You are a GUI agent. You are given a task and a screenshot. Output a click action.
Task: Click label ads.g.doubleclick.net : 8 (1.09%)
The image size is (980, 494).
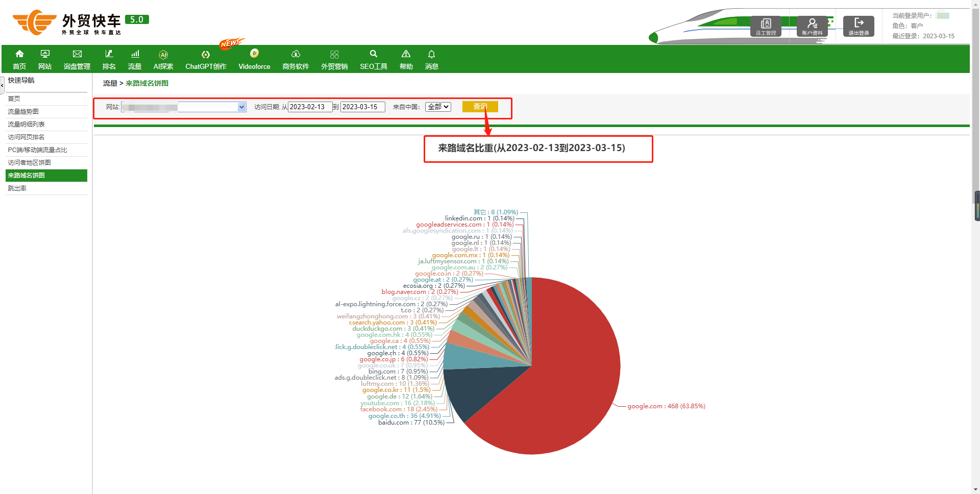tap(382, 378)
